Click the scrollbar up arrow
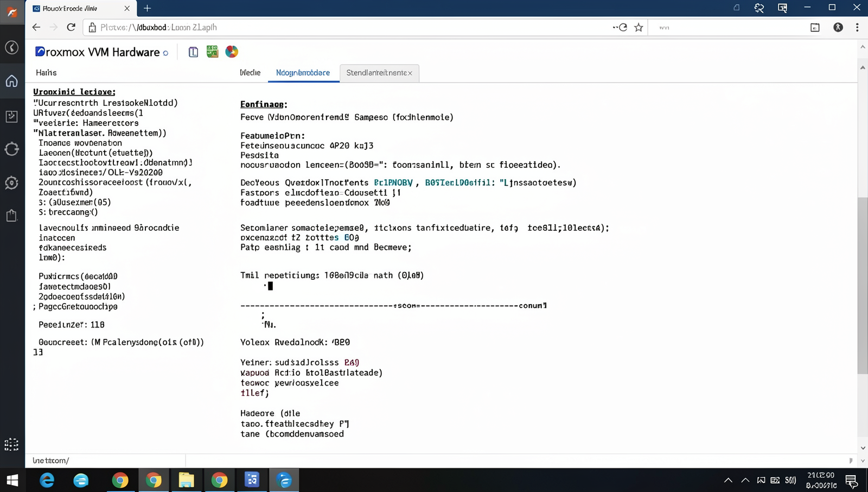The height and width of the screenshot is (492, 868). pos(863,68)
